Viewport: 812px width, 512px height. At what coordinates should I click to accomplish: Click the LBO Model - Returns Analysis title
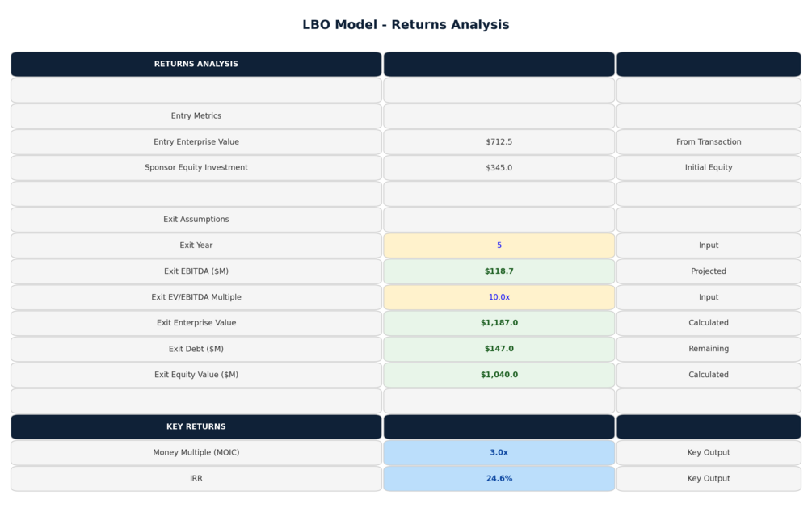click(406, 24)
